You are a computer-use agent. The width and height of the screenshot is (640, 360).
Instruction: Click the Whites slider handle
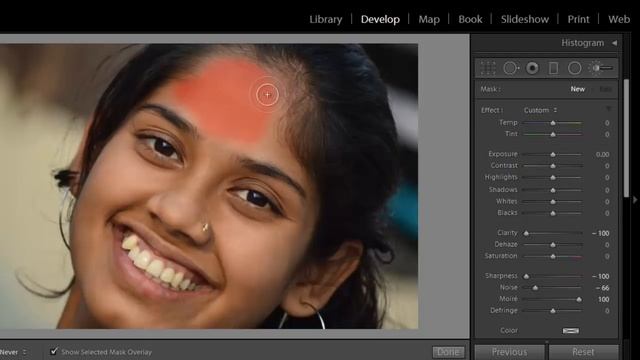[553, 202]
